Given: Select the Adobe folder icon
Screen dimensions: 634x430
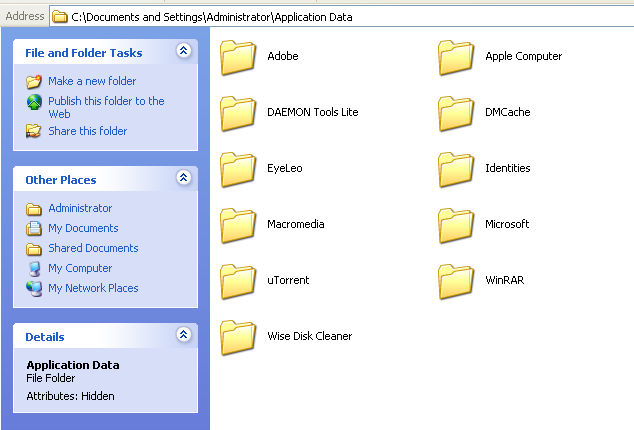Looking at the screenshot, I should point(238,58).
